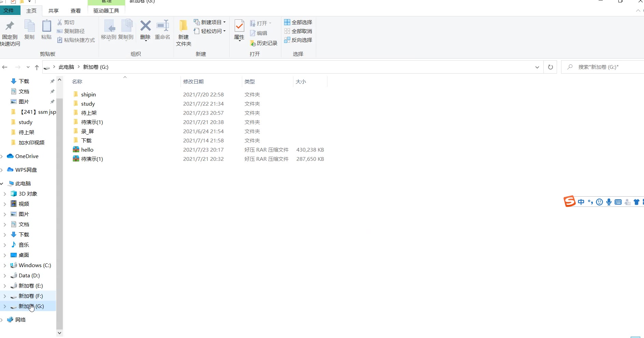The width and height of the screenshot is (644, 338).
Task: Select 加水印视频 in quick access
Action: click(31, 142)
